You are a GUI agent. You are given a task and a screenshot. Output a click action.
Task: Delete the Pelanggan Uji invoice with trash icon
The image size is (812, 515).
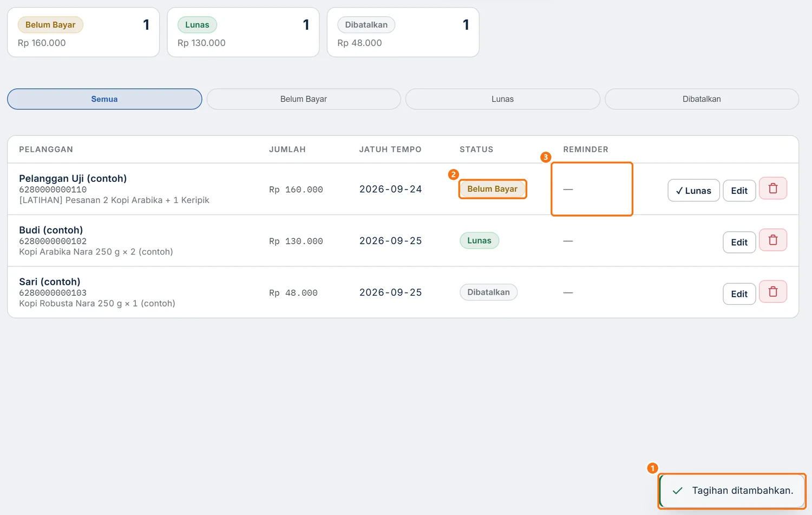click(x=773, y=188)
